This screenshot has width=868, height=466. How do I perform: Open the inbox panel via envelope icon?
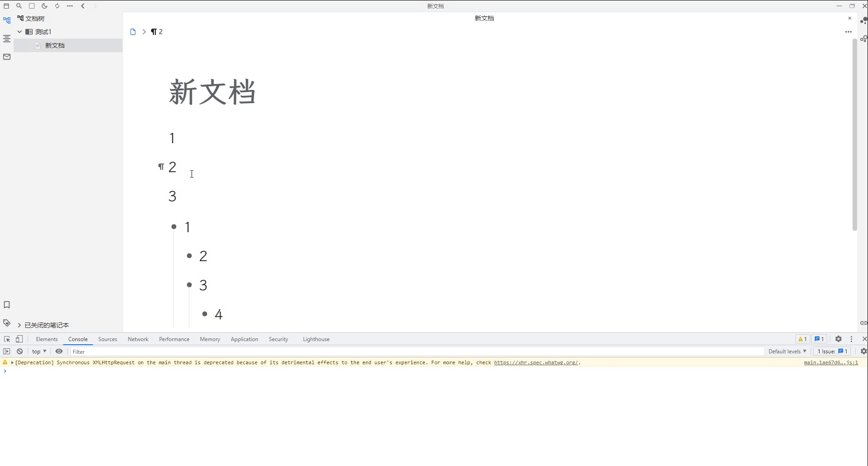[x=6, y=56]
